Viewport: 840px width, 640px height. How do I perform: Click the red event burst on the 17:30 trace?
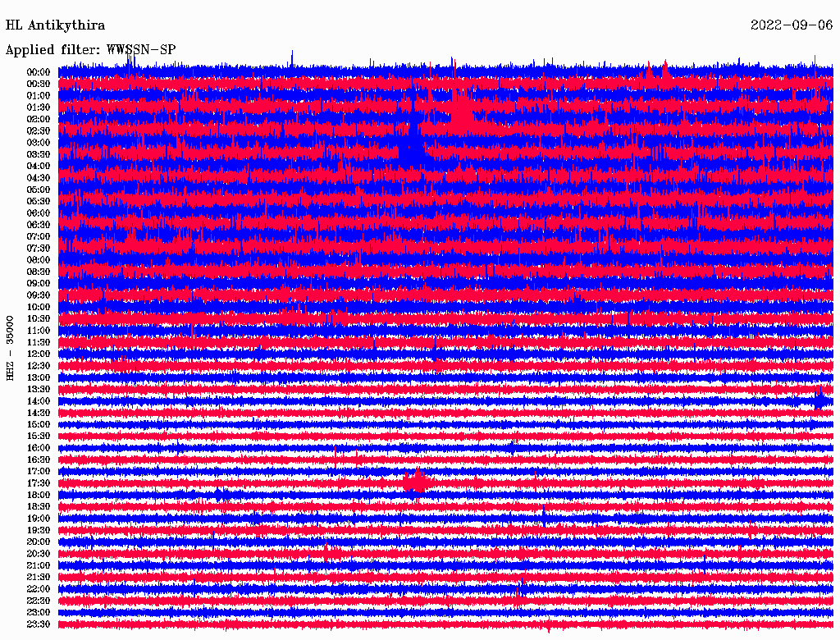tap(416, 482)
